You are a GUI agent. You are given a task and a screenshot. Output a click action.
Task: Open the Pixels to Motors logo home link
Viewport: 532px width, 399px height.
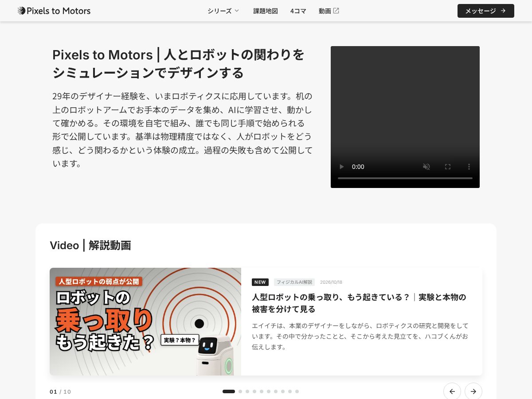pyautogui.click(x=54, y=11)
